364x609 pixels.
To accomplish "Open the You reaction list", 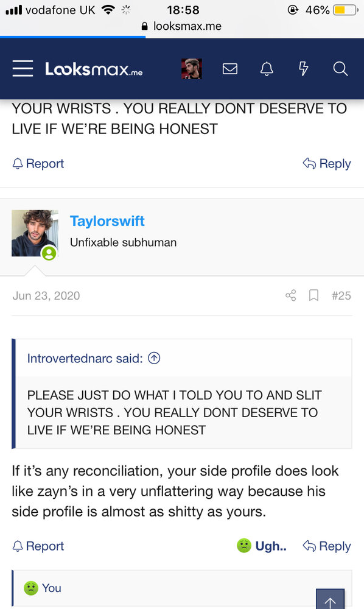I will point(42,588).
